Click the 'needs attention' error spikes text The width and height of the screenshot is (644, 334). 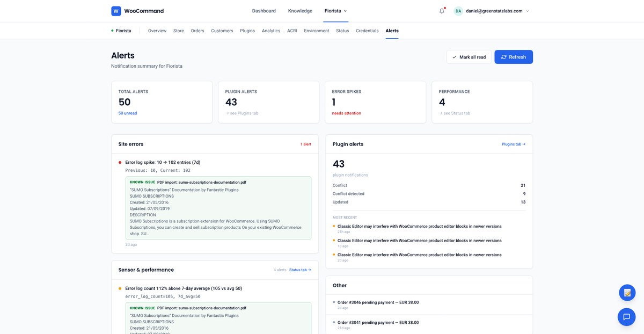[347, 113]
